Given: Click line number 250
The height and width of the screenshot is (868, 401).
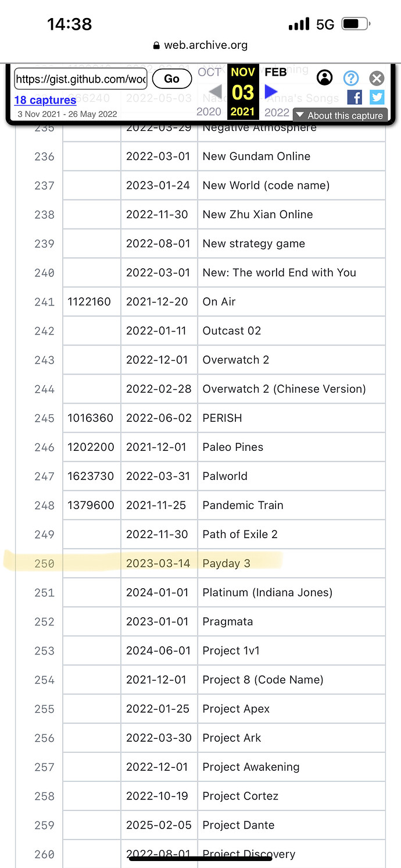Looking at the screenshot, I should tap(44, 563).
